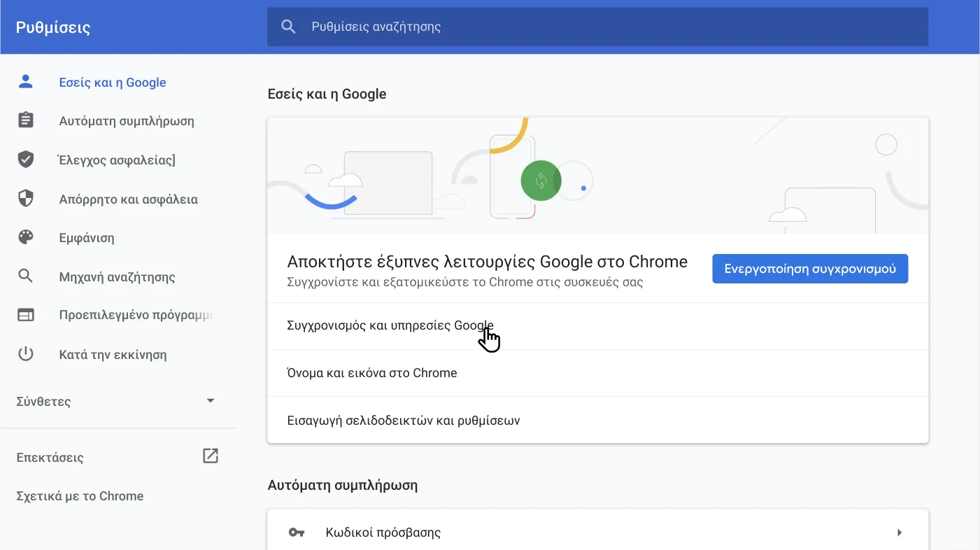The height and width of the screenshot is (550, 980).
Task: Click the shield checkmark icon for Έλεγχος ασφαλείας
Action: point(26,160)
